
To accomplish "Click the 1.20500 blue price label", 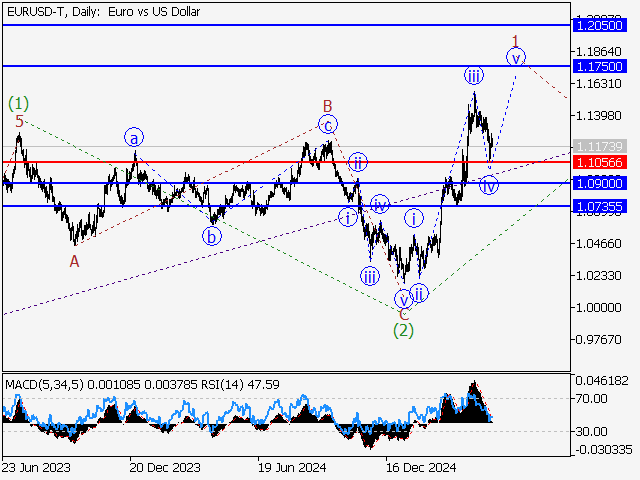I will pyautogui.click(x=600, y=25).
